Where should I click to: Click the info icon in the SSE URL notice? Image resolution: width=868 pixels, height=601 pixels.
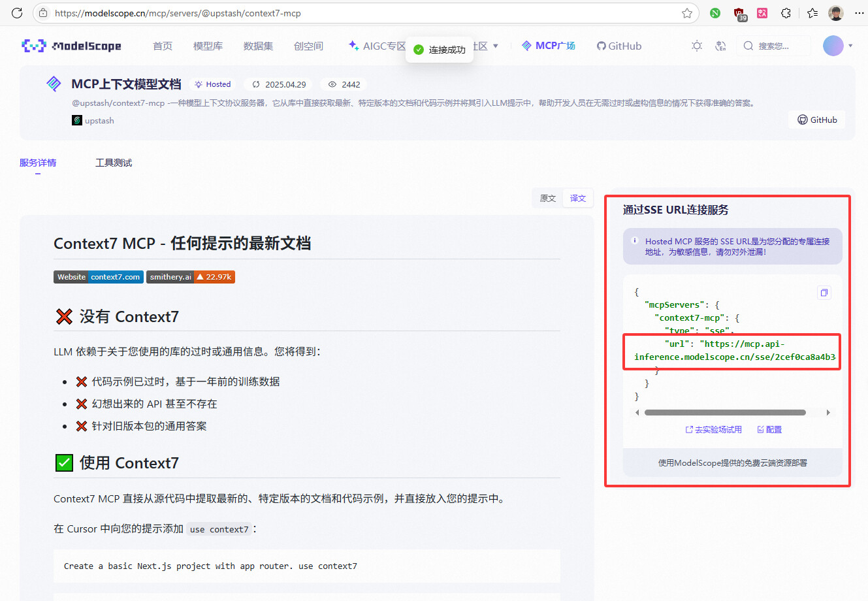click(634, 240)
